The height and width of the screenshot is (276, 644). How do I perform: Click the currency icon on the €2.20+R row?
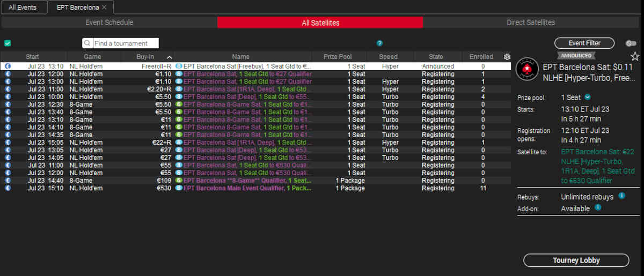coord(8,89)
